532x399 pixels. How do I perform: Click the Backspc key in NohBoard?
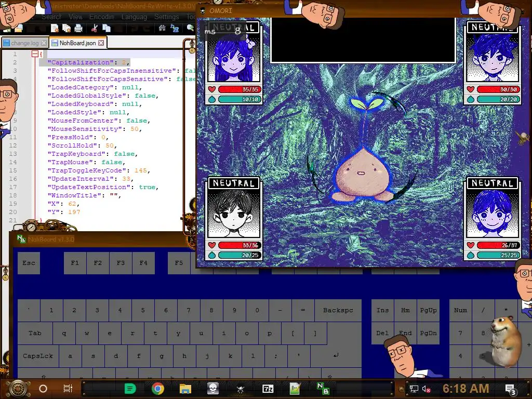(338, 310)
